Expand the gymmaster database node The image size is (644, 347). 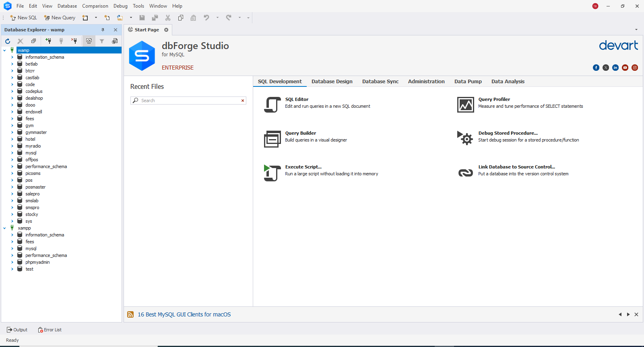point(12,132)
